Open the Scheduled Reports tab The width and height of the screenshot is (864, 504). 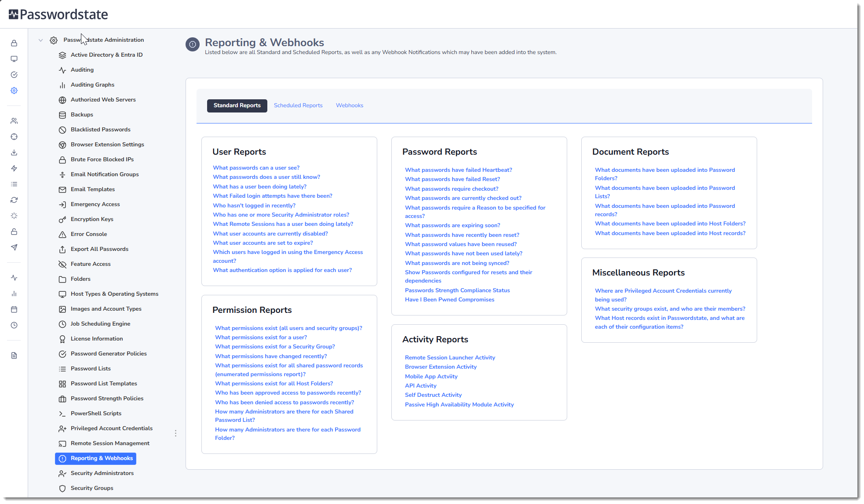pos(298,105)
